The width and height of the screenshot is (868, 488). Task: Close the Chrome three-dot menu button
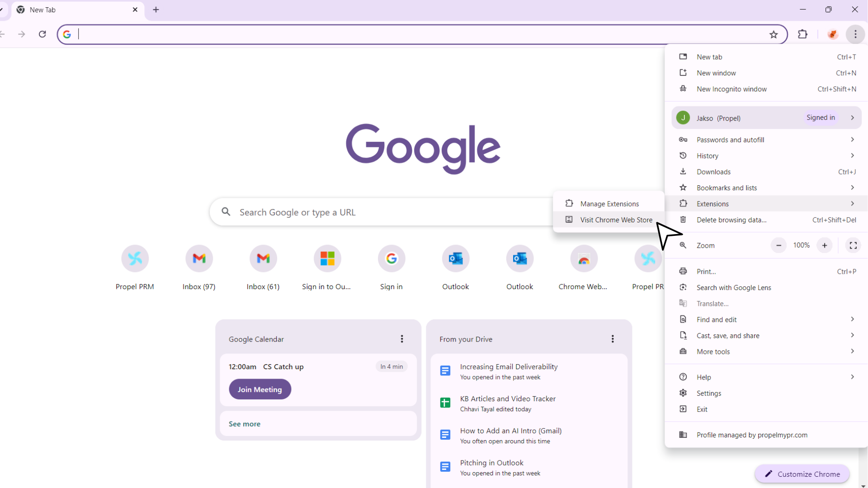(x=855, y=34)
